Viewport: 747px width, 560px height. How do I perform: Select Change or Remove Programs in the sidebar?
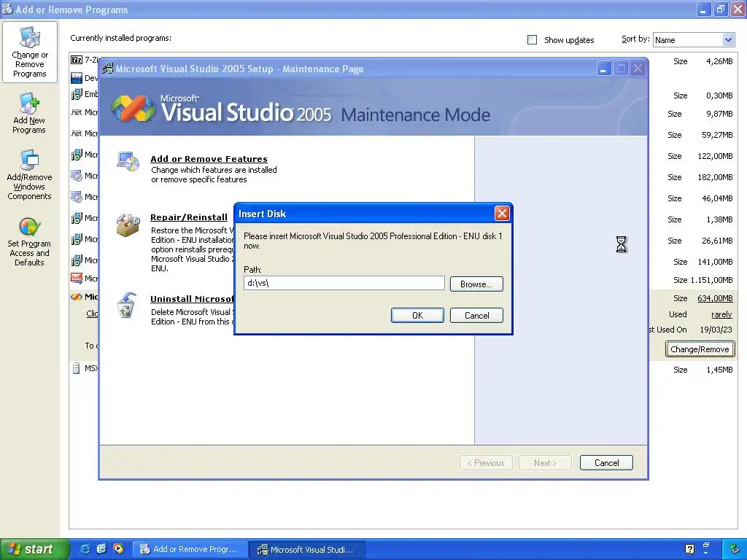29,52
